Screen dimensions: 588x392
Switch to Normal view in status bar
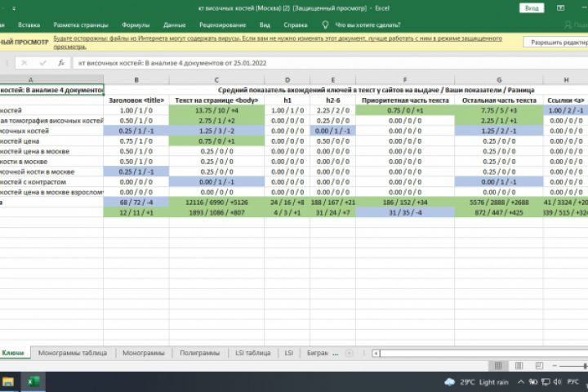[x=498, y=365]
